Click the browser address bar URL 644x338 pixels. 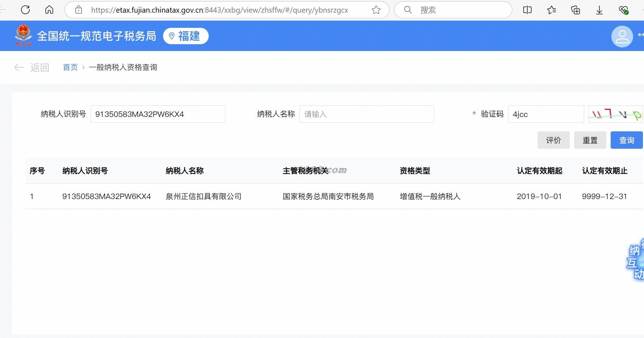(x=219, y=10)
